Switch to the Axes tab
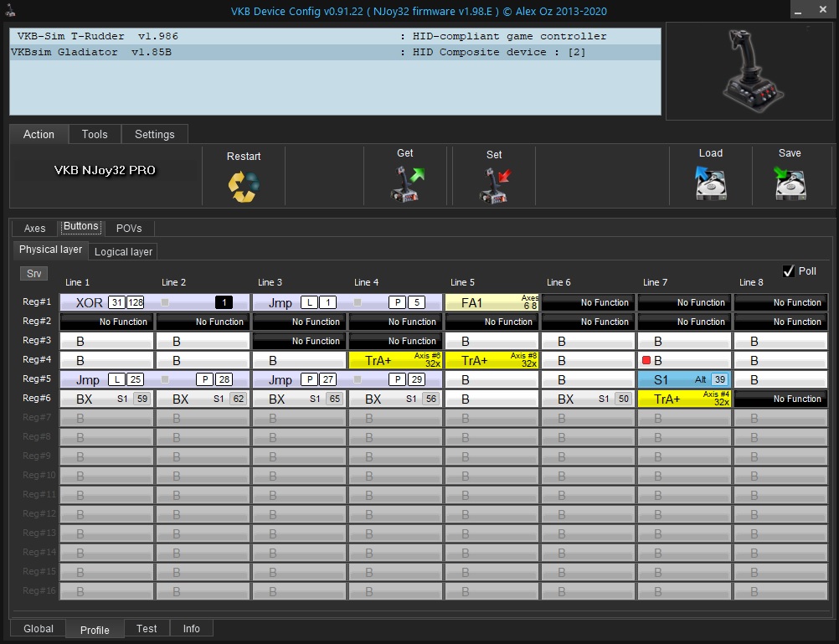839x644 pixels. (x=35, y=228)
